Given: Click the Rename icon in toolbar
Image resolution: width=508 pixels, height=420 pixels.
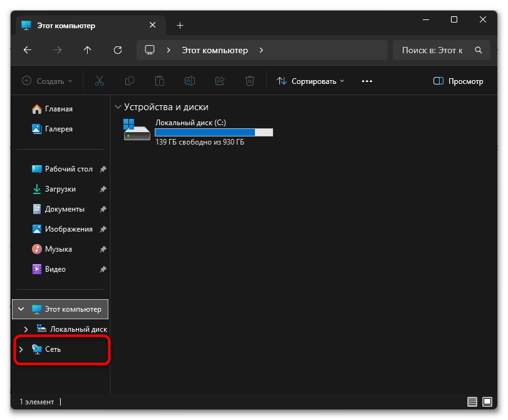Looking at the screenshot, I should pyautogui.click(x=190, y=81).
